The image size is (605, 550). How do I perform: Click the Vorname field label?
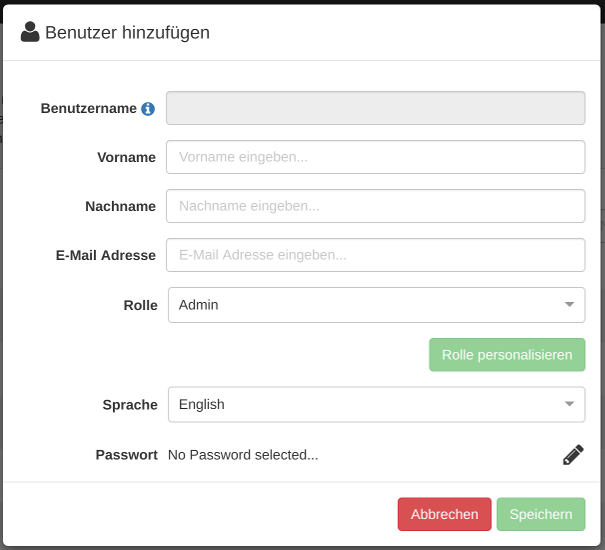126,157
